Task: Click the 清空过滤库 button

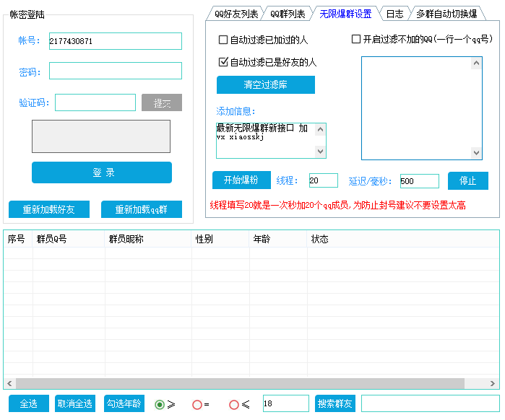Action: pos(266,85)
